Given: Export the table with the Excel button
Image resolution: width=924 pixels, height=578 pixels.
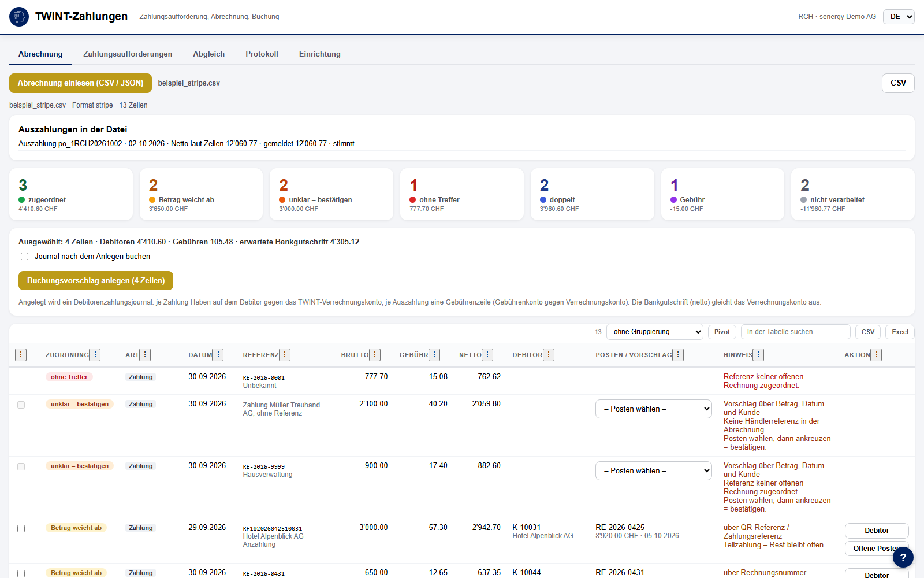Looking at the screenshot, I should (900, 332).
